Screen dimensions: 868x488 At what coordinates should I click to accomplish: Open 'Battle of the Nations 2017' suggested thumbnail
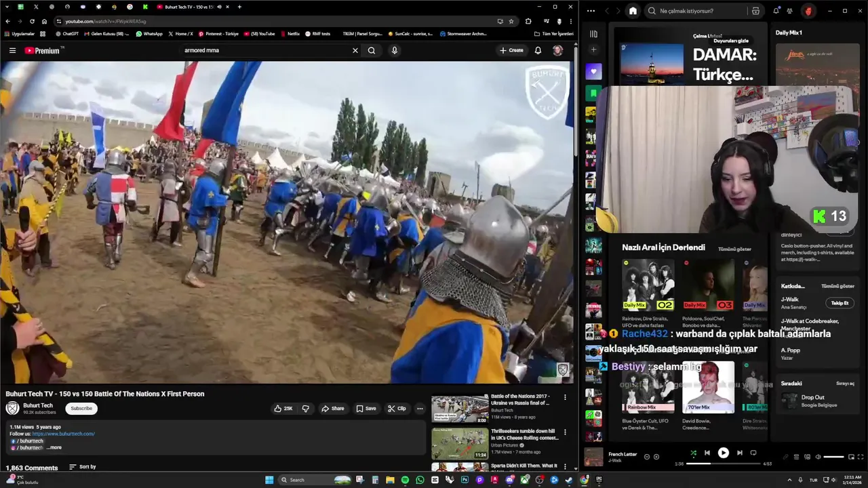click(x=460, y=409)
